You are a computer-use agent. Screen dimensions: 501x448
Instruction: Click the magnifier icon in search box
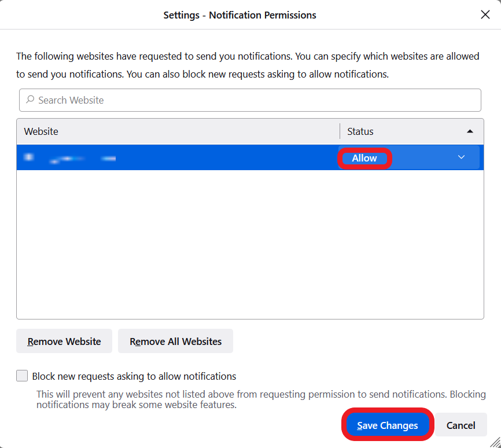[x=30, y=100]
